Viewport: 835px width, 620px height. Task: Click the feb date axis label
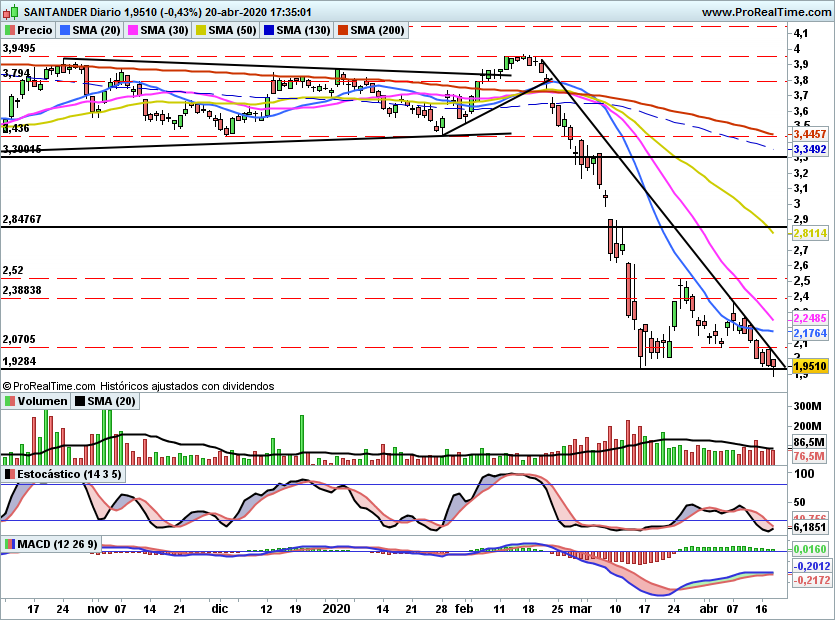click(x=464, y=609)
